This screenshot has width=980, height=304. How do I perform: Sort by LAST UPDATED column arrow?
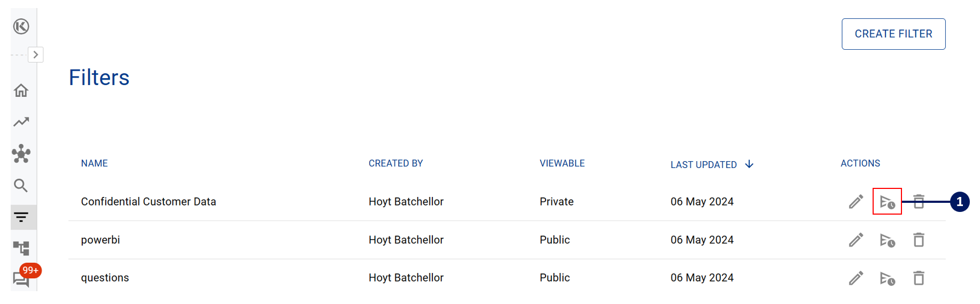tap(749, 164)
